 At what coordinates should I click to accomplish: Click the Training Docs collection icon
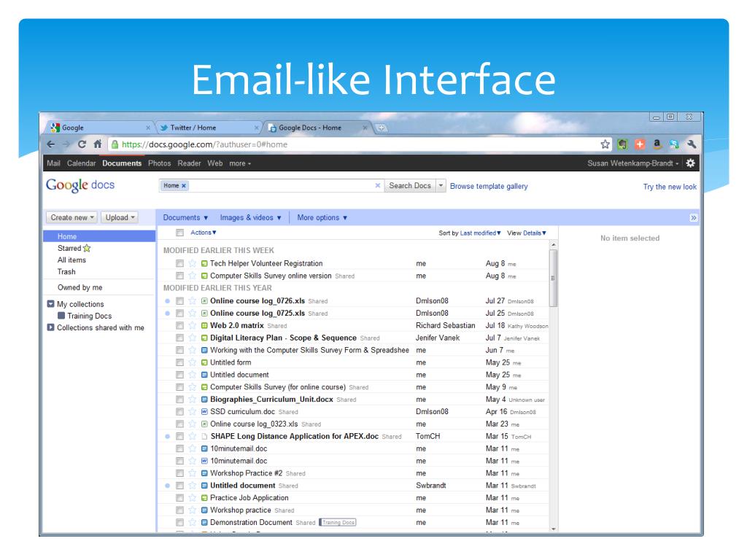point(61,315)
